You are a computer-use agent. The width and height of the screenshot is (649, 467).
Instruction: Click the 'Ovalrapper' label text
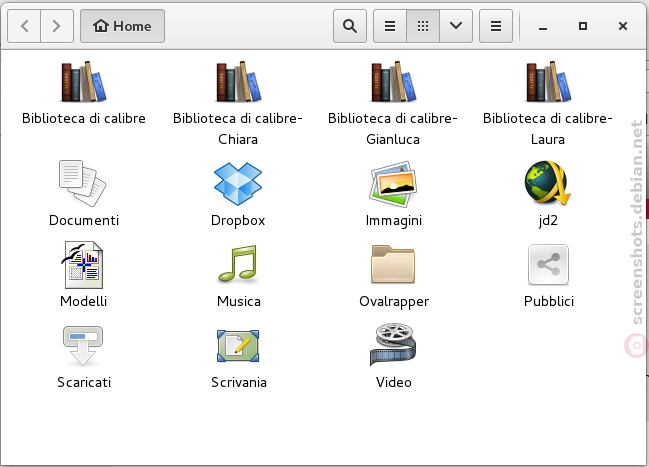[x=394, y=302]
